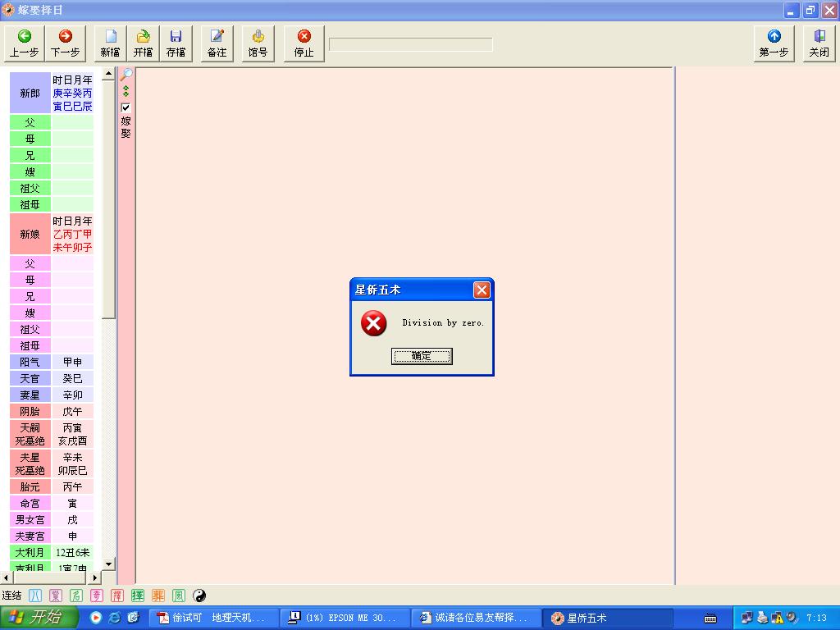Close module with 关闭 toolbar button

point(819,43)
